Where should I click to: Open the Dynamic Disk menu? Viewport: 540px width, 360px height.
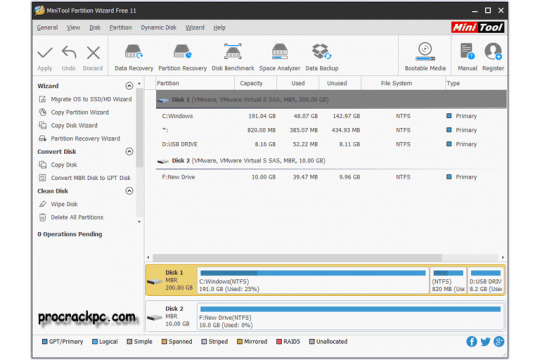[x=158, y=28]
